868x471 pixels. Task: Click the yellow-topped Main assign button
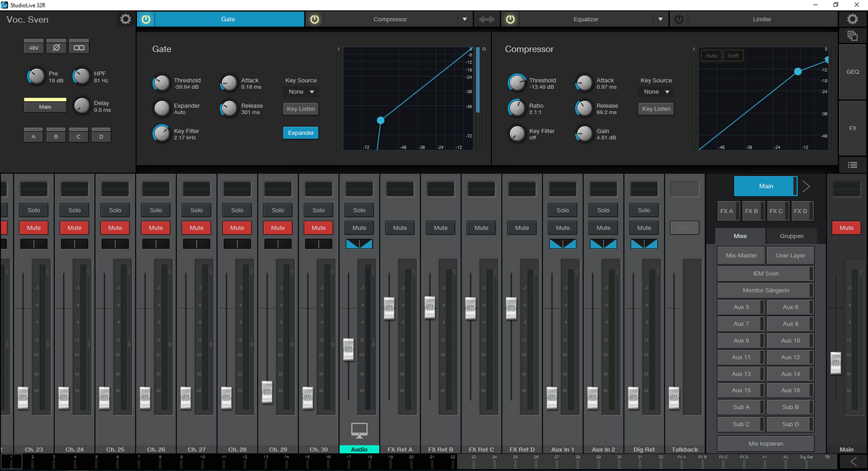(45, 105)
